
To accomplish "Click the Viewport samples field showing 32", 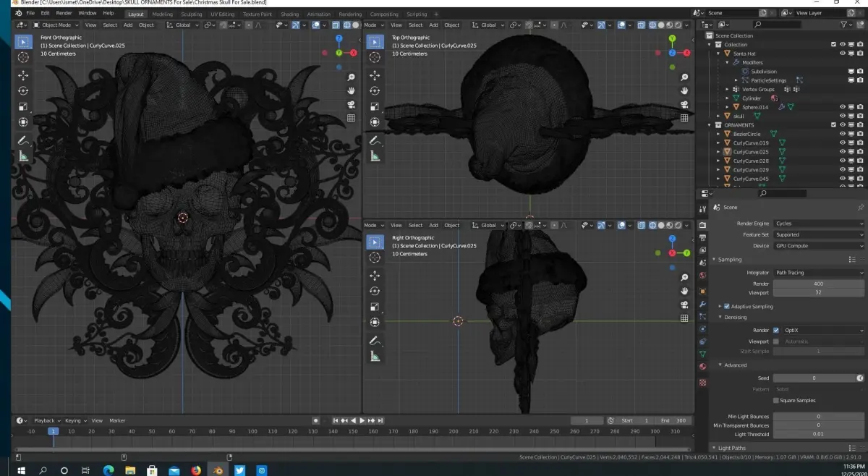I will [x=819, y=292].
